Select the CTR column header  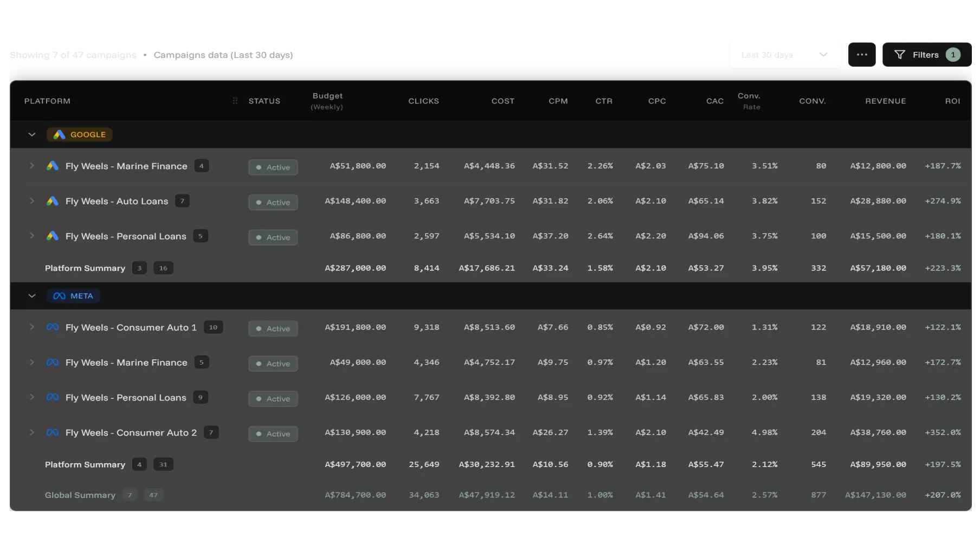603,101
